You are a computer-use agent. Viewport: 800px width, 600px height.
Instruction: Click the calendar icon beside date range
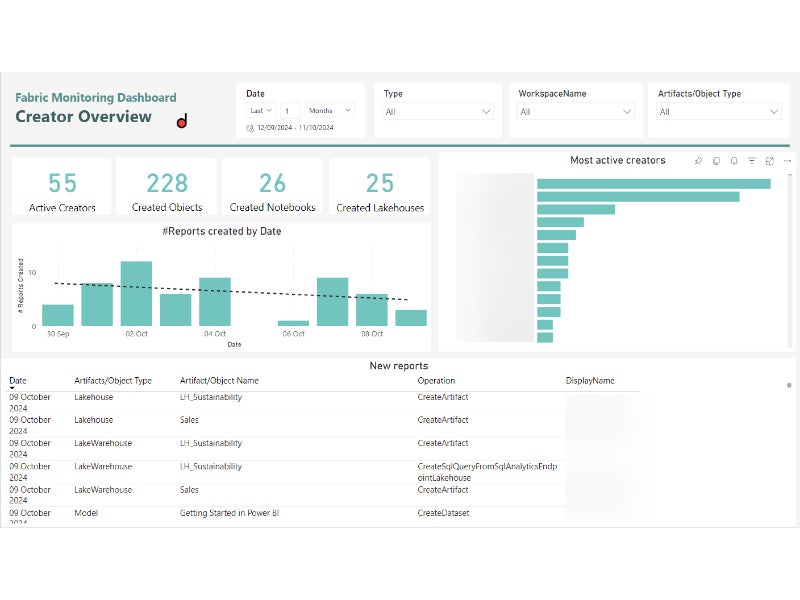click(250, 128)
